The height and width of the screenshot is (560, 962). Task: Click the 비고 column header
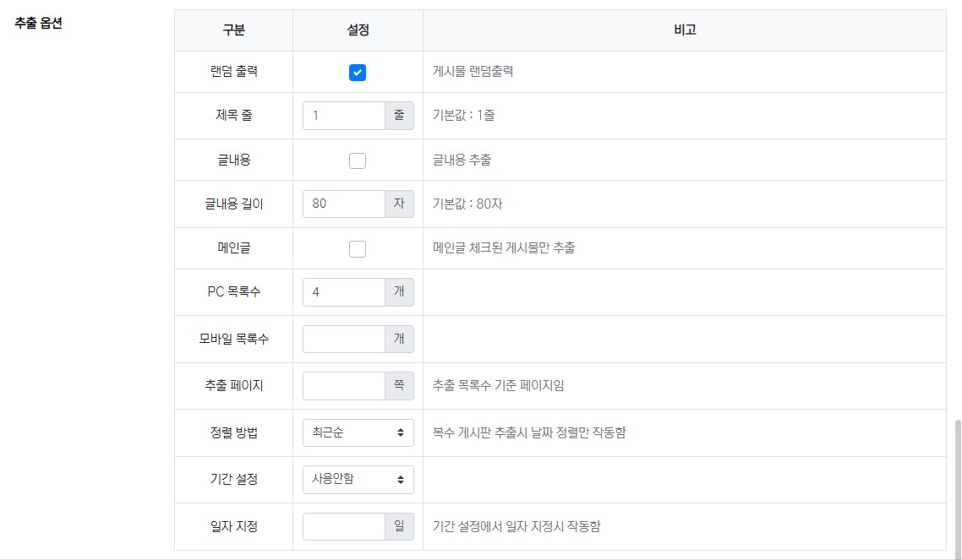coord(685,30)
